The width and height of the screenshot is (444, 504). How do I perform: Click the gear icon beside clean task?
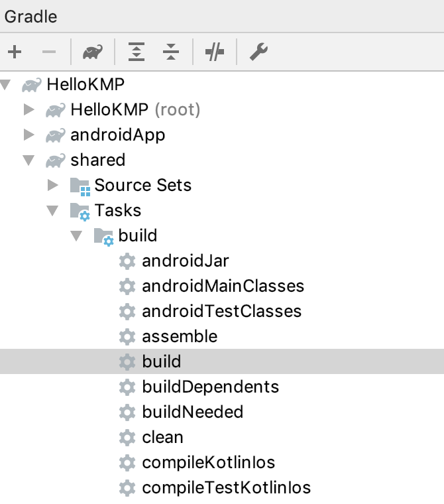point(127,438)
